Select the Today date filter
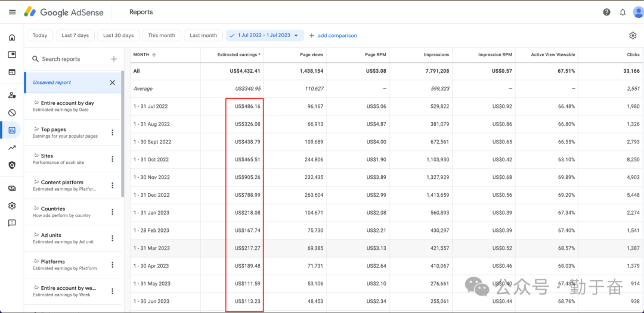The width and height of the screenshot is (644, 313). 40,35
